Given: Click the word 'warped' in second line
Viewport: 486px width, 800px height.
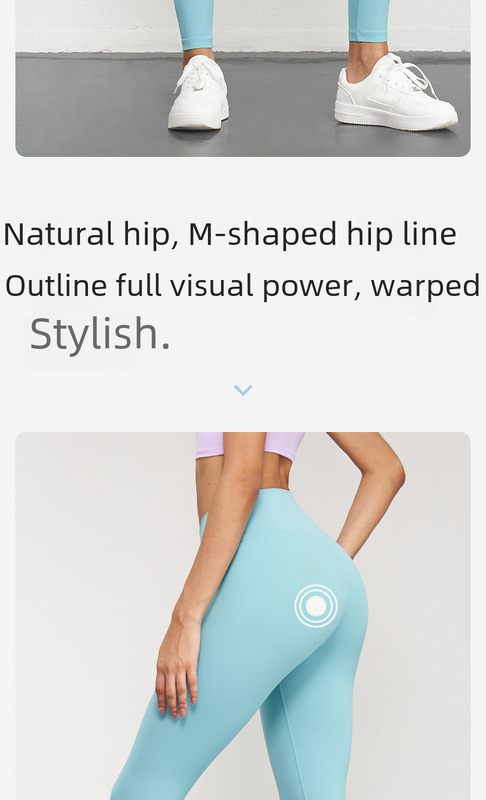Looking at the screenshot, I should (425, 286).
